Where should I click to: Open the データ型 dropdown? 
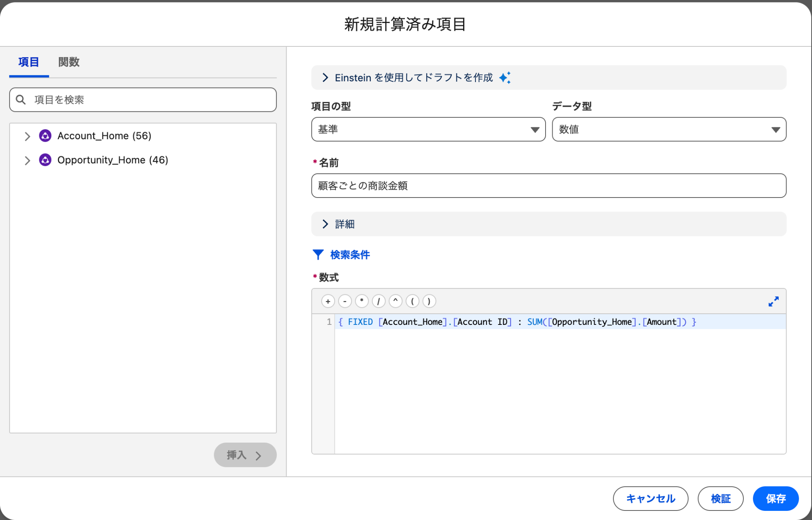[x=669, y=129]
